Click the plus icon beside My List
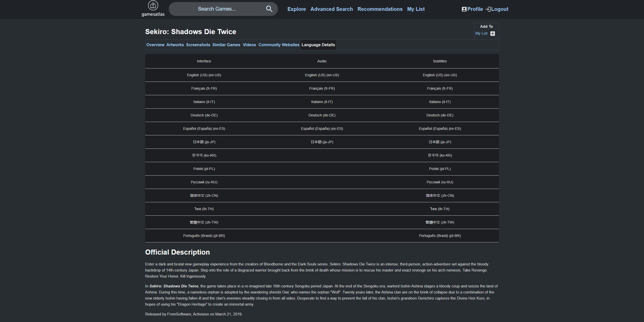This screenshot has height=322, width=644. [492, 34]
